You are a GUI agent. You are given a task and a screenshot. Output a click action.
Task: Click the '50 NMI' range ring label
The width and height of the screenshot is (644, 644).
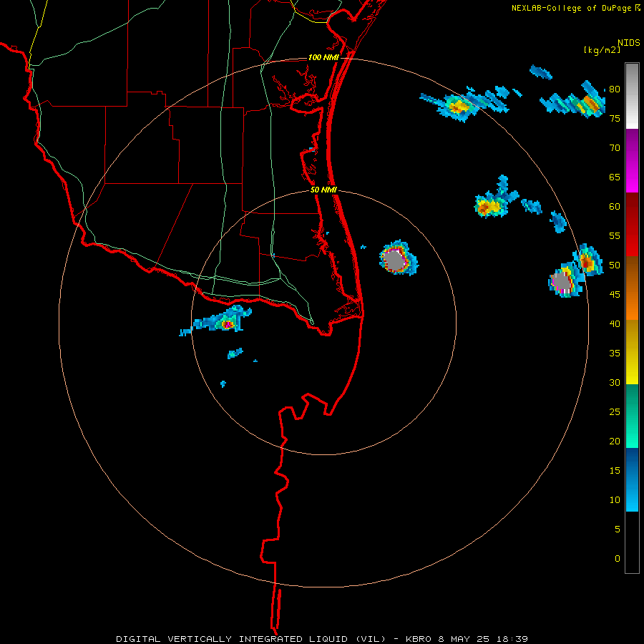(323, 190)
